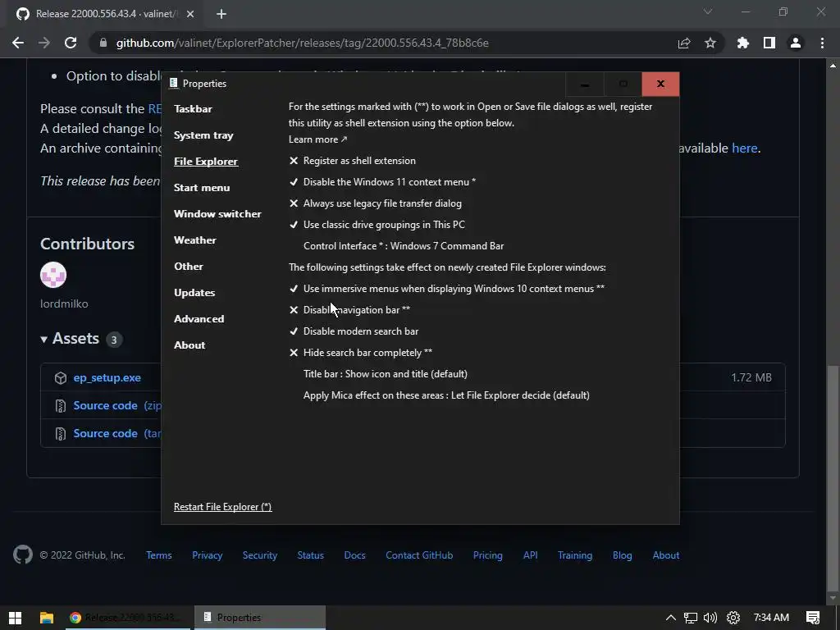Click GitHub logo in footer
Image resolution: width=840 pixels, height=630 pixels.
point(23,555)
